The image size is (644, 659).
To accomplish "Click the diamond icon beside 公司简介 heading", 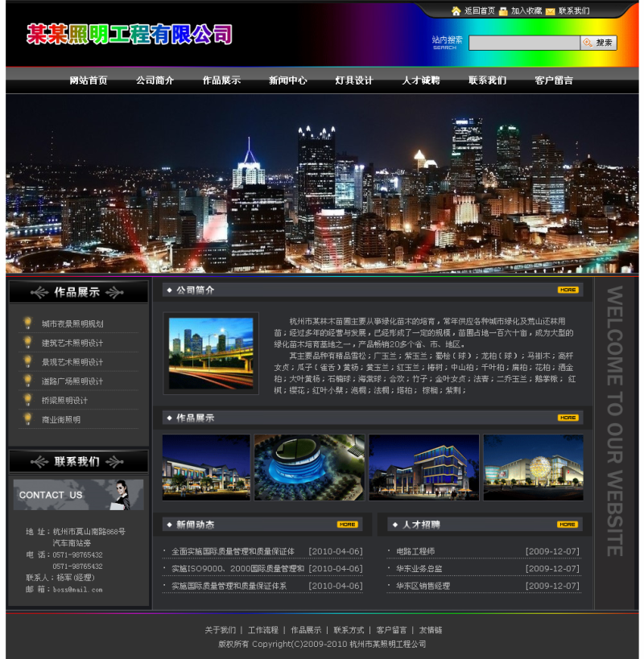I will [170, 289].
